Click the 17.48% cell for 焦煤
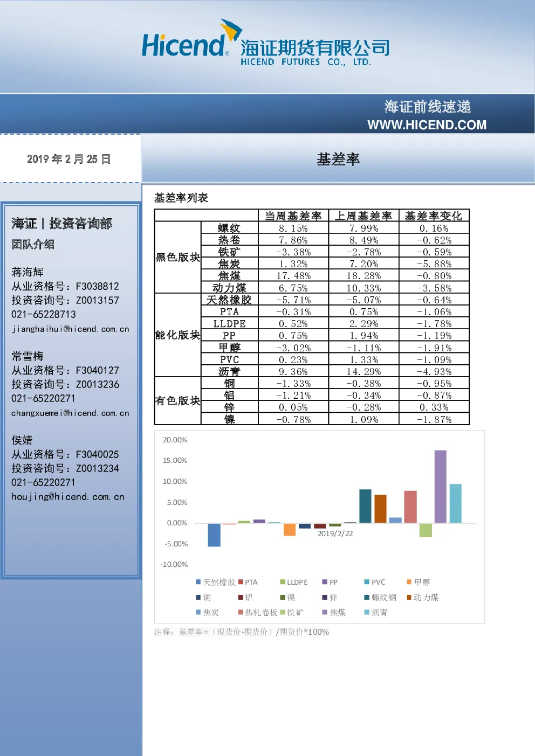 (293, 275)
